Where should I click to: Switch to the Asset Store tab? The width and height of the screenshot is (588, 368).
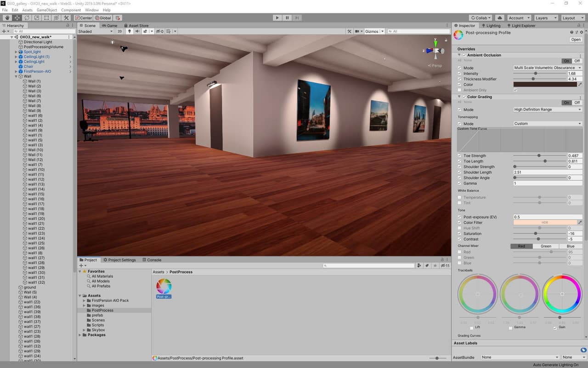(136, 26)
